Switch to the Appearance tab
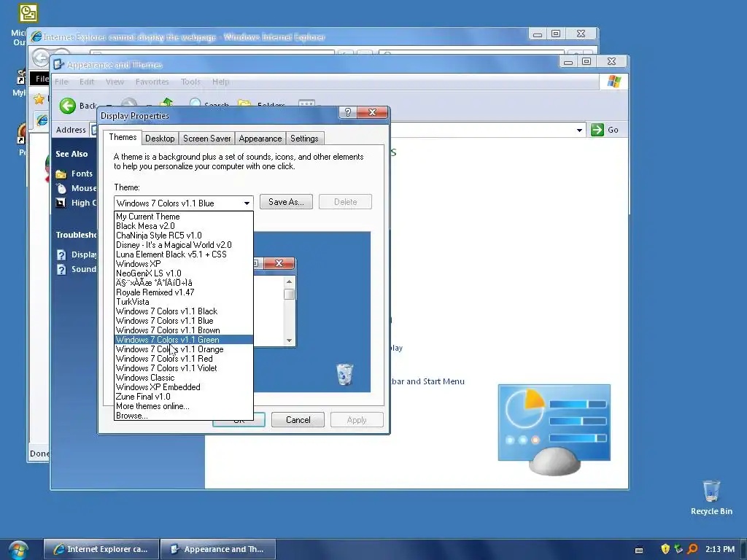This screenshot has height=560, width=747. 260,139
